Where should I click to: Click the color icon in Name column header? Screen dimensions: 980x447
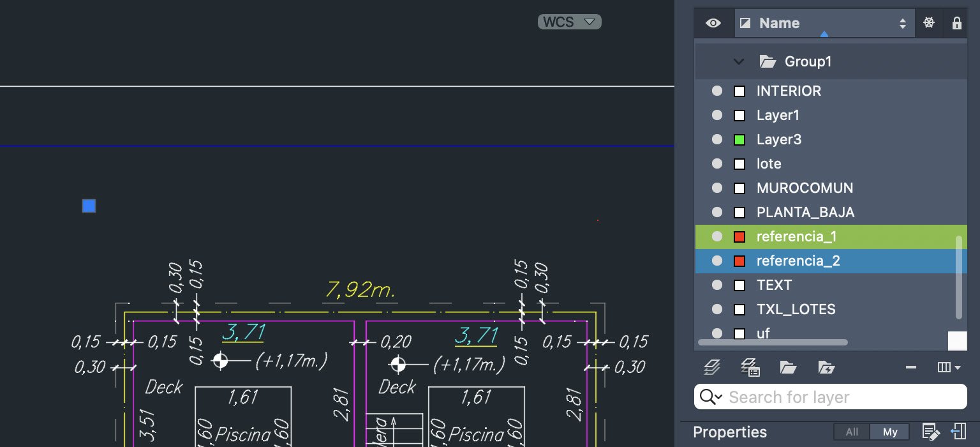click(x=745, y=24)
